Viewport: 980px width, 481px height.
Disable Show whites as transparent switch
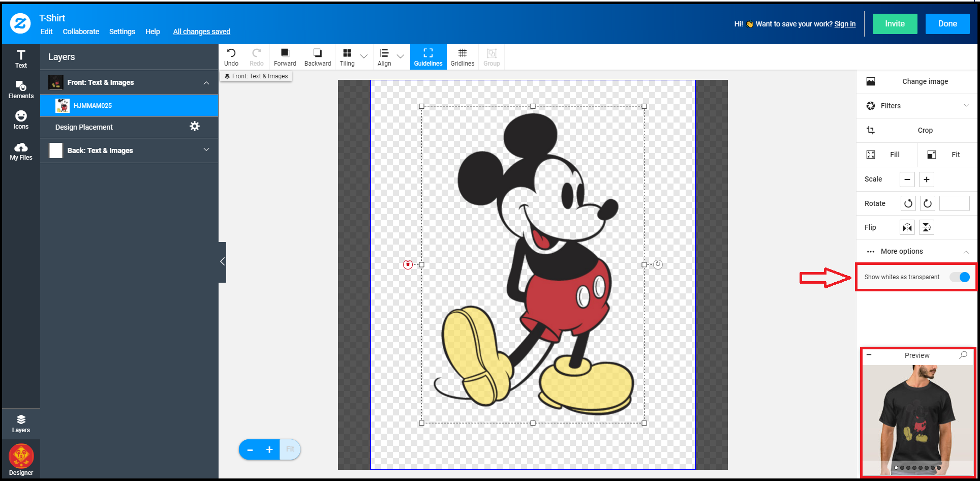pos(960,277)
